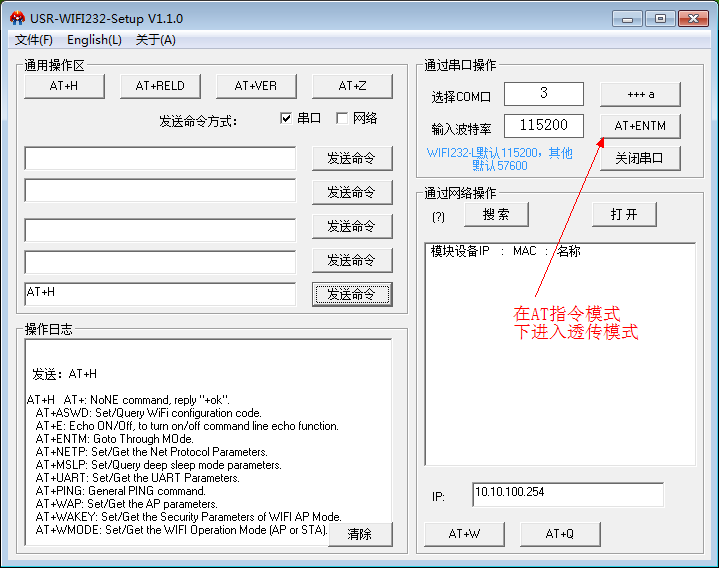Click the IP address input field
This screenshot has width=719, height=568.
(x=568, y=495)
